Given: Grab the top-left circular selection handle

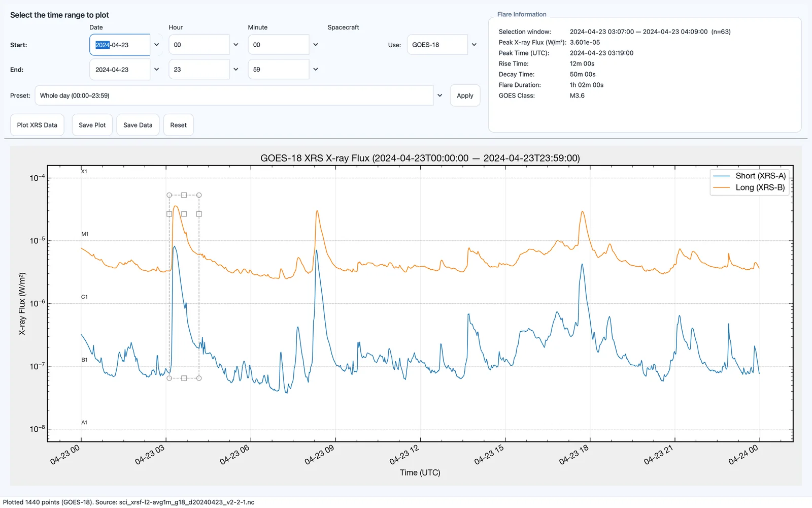Looking at the screenshot, I should pos(170,195).
